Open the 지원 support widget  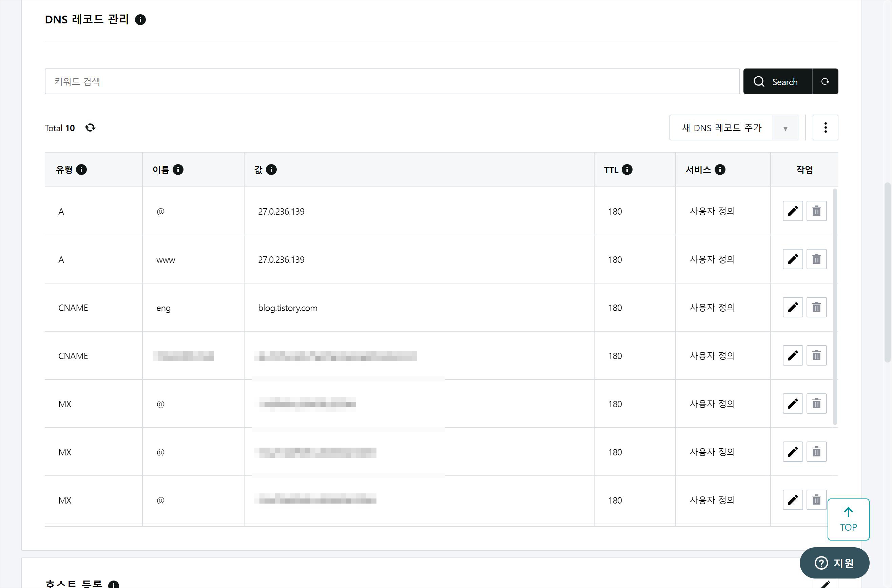(834, 563)
